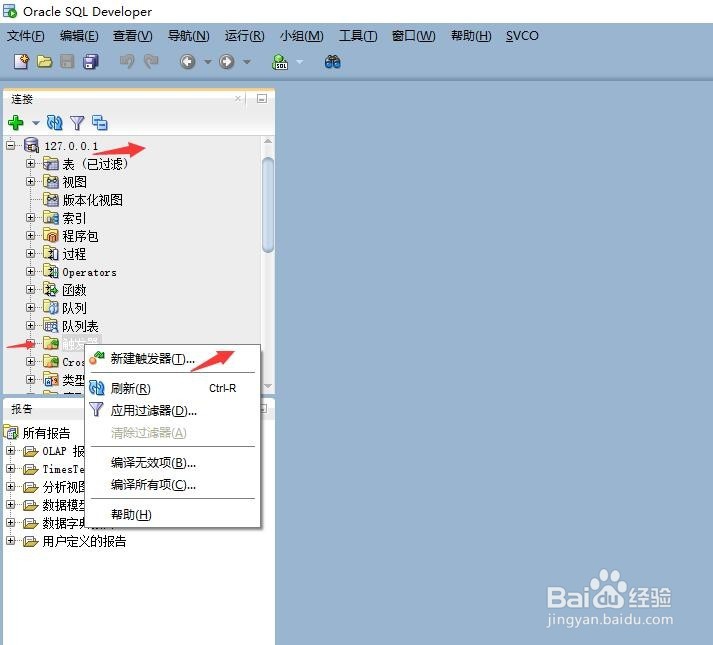
Task: Expand the 队列表 tree node
Action: point(30,325)
